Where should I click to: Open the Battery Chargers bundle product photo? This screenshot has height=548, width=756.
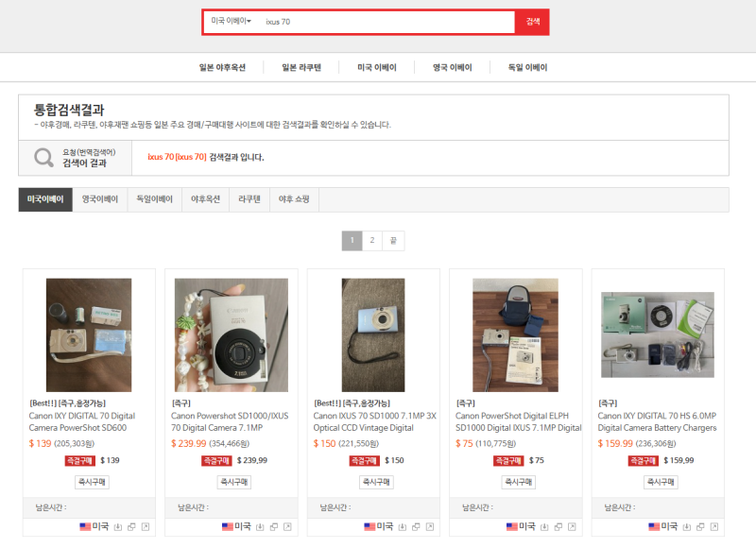pyautogui.click(x=658, y=335)
